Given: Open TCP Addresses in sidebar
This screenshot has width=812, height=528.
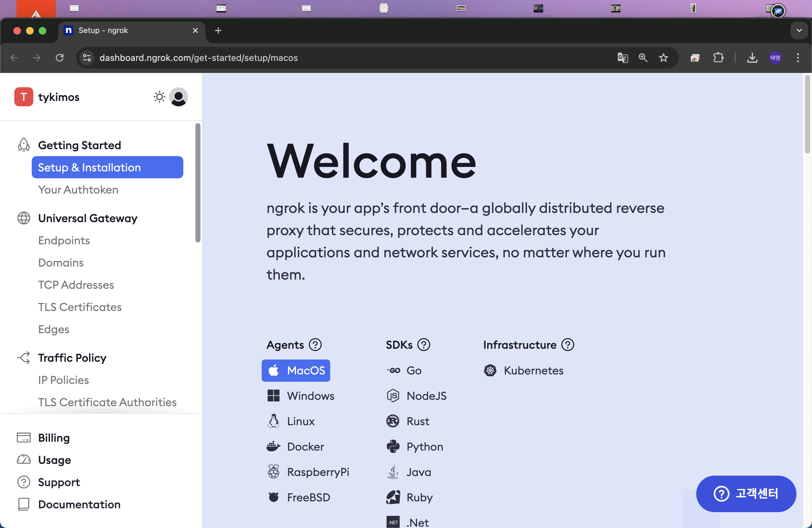Looking at the screenshot, I should [x=76, y=285].
